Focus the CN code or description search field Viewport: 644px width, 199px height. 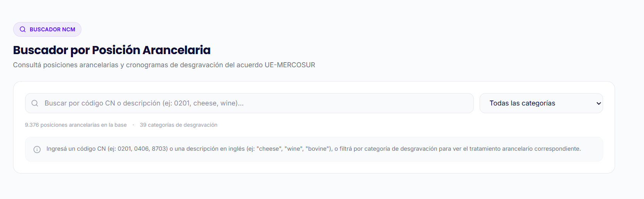[x=255, y=103]
